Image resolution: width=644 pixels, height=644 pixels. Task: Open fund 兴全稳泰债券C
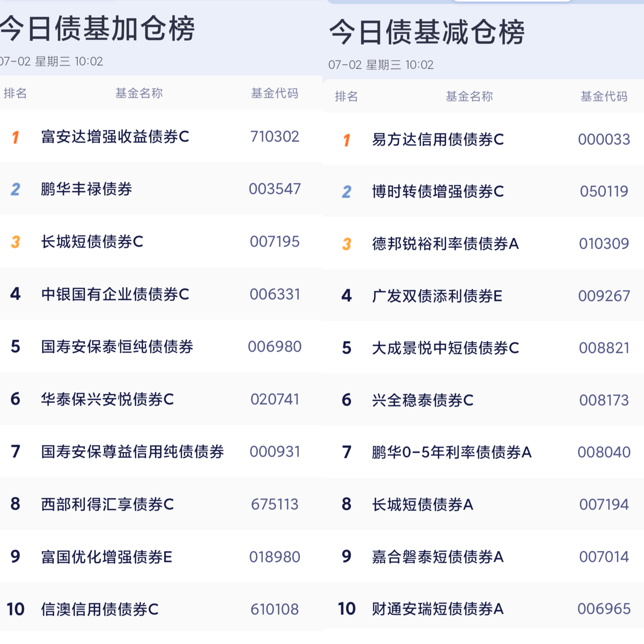423,400
